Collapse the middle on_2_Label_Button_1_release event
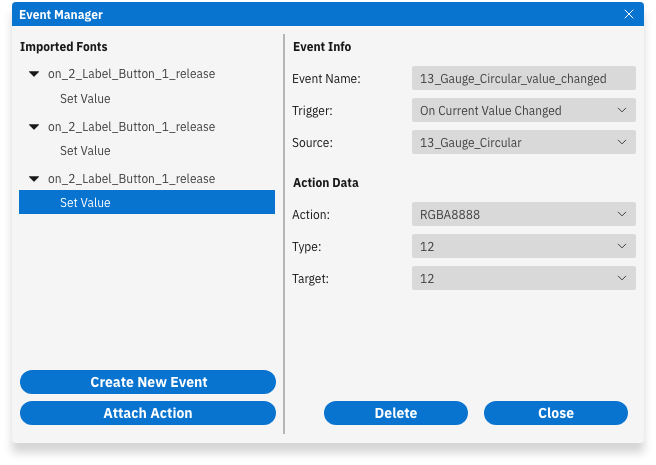Image resolution: width=656 pixels, height=465 pixels. click(x=34, y=127)
